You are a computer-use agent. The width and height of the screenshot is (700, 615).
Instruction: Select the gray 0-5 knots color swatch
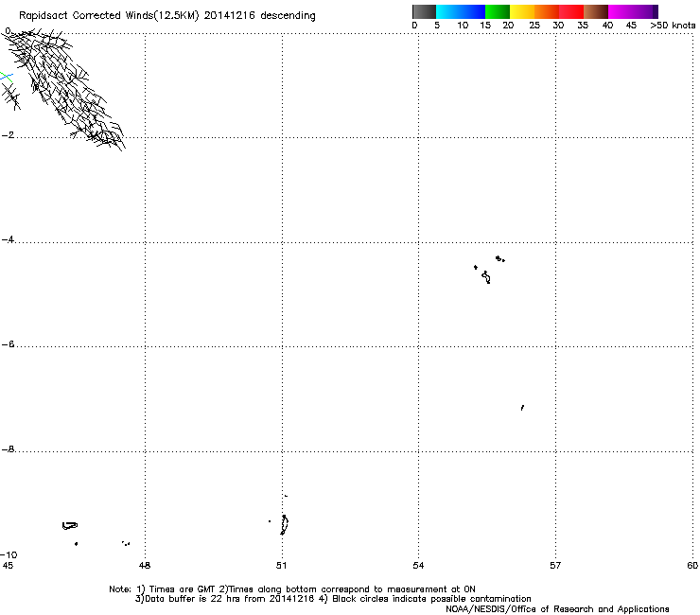coord(424,11)
